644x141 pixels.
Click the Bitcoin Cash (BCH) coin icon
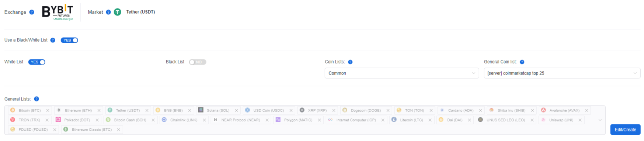[108, 120]
